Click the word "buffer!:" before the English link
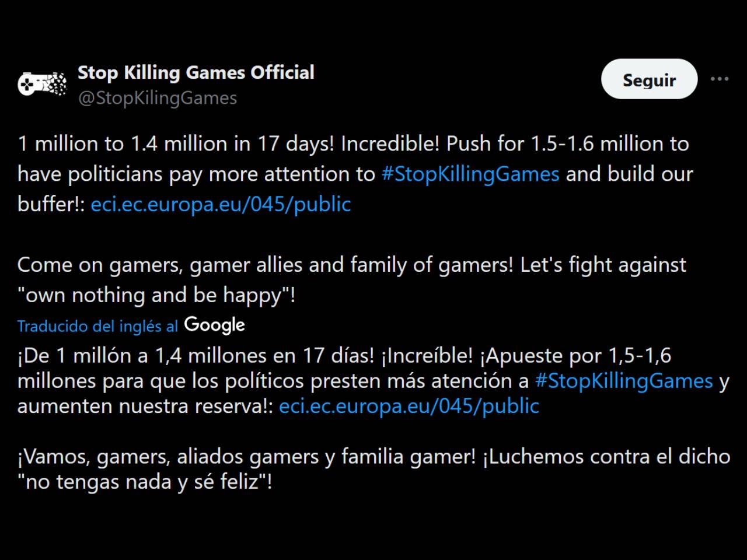 52,204
